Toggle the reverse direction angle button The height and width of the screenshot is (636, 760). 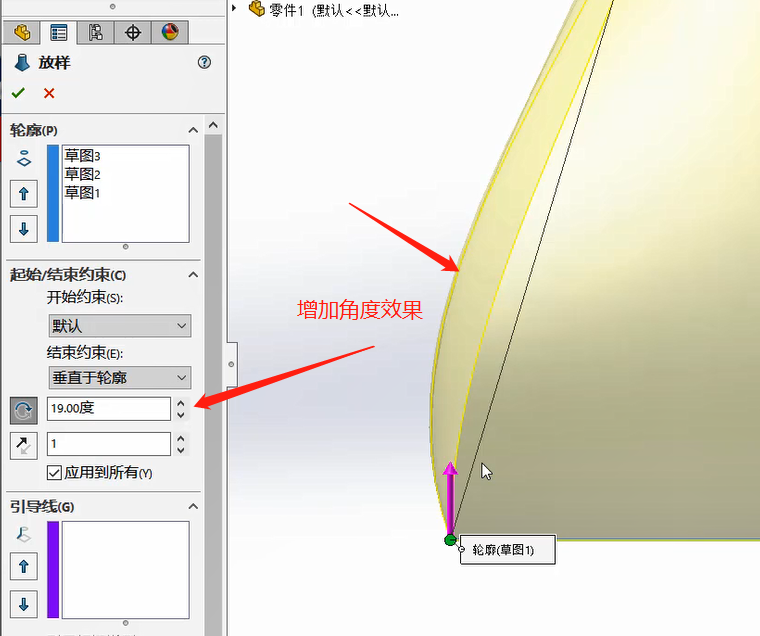(24, 410)
